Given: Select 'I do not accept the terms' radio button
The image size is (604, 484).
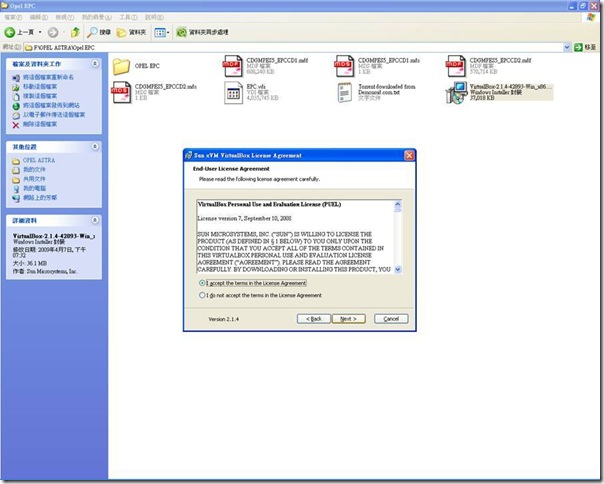Looking at the screenshot, I should pos(202,295).
